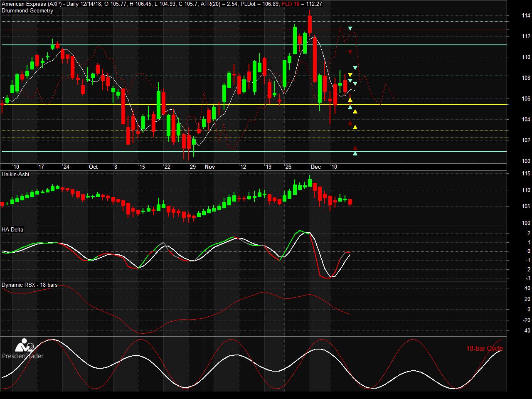Screen dimensions: 532x399
Task: Click the 19 date label in November
Action: pyautogui.click(x=268, y=167)
